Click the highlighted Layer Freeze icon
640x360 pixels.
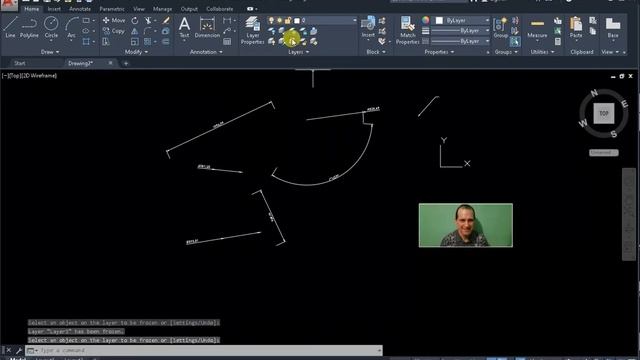click(291, 40)
